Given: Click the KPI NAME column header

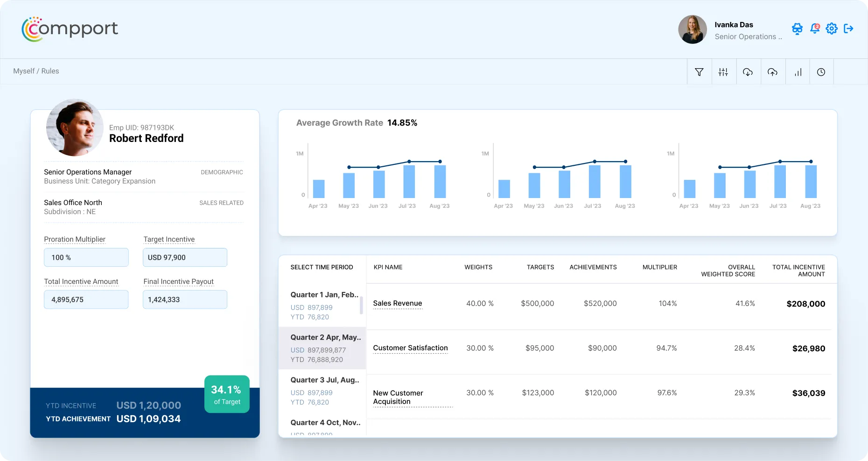Looking at the screenshot, I should [x=388, y=267].
